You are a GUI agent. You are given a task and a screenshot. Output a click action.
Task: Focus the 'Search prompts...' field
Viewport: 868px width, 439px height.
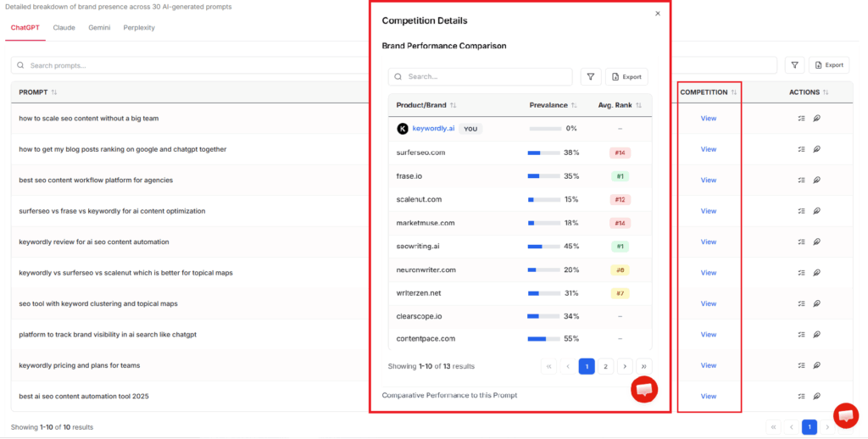click(x=393, y=65)
